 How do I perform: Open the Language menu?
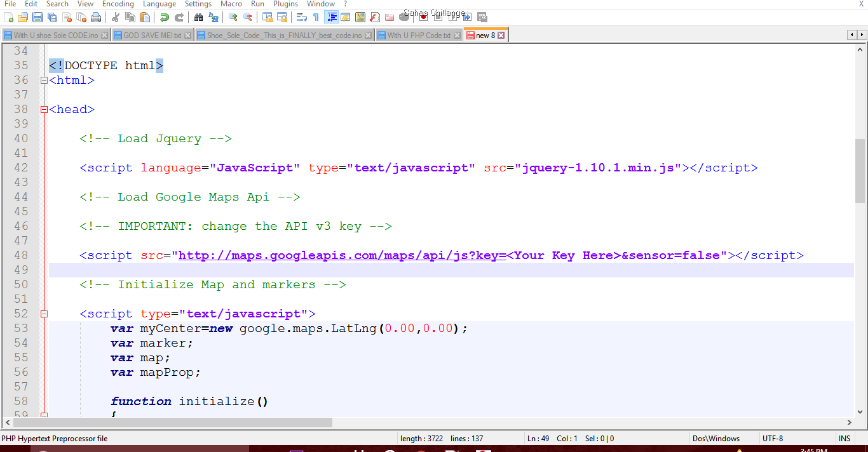click(159, 4)
